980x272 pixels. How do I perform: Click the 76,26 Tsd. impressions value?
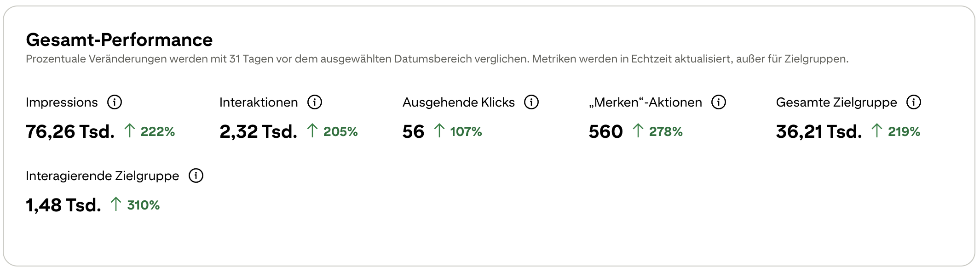click(70, 132)
